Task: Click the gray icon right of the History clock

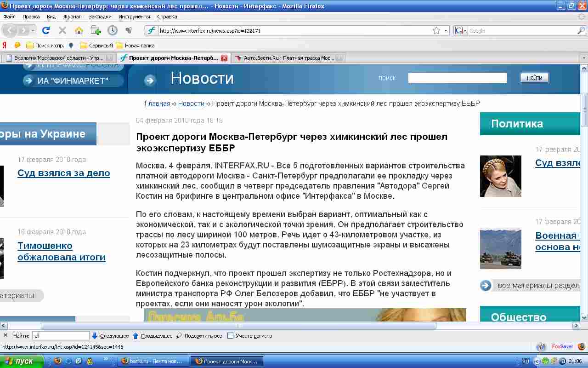Action: [x=129, y=31]
